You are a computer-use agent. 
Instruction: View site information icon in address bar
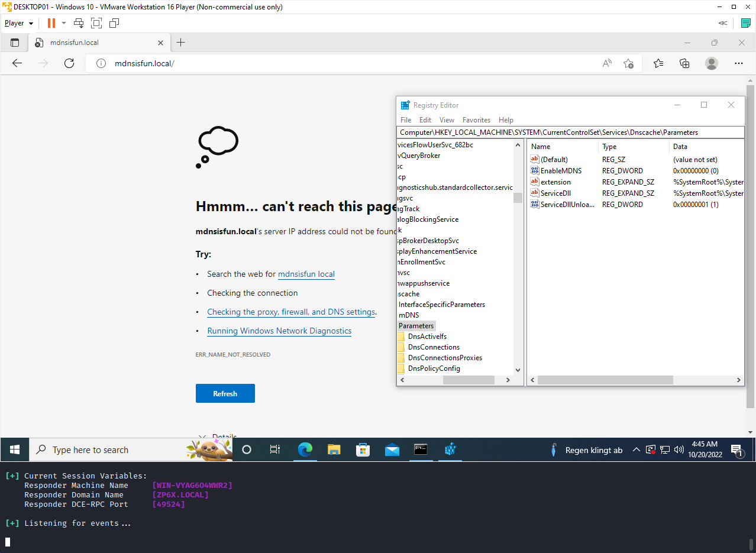pos(101,63)
